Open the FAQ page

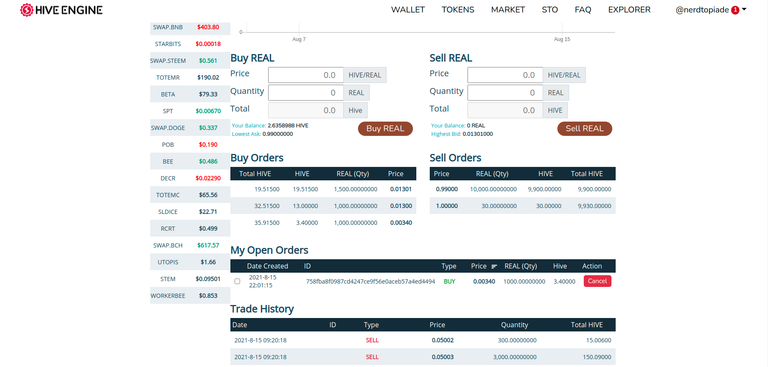point(583,10)
